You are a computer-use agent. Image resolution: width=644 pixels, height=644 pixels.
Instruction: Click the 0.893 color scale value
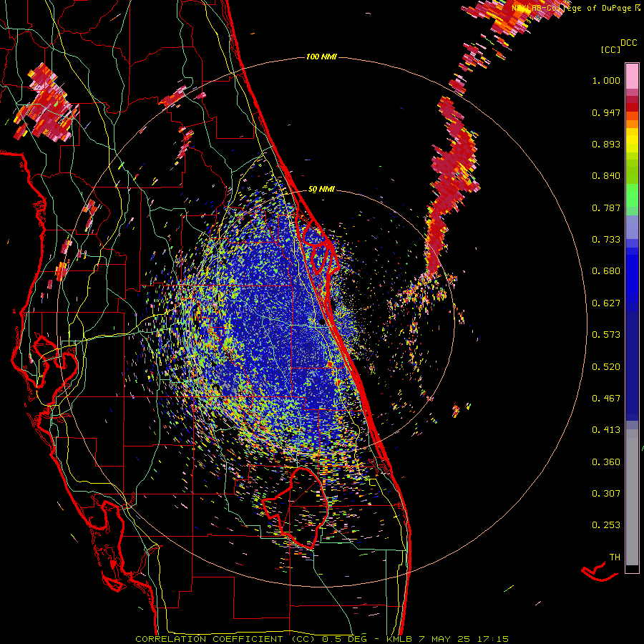click(606, 144)
